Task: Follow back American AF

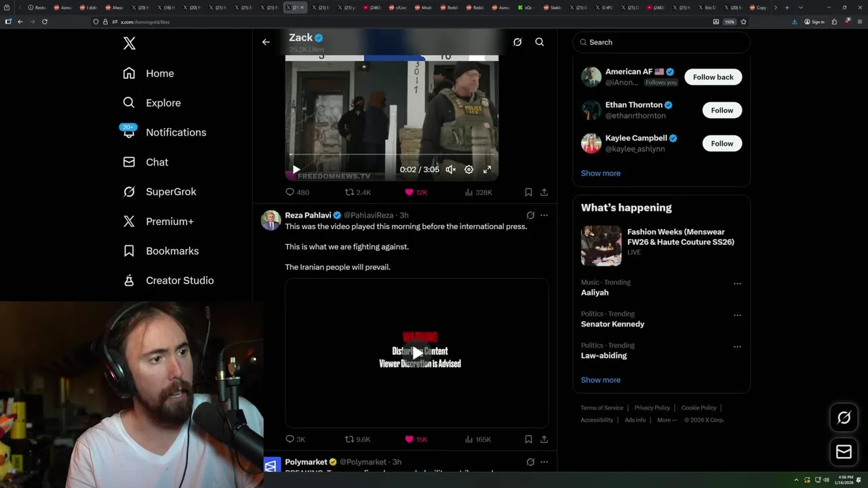Action: point(713,77)
